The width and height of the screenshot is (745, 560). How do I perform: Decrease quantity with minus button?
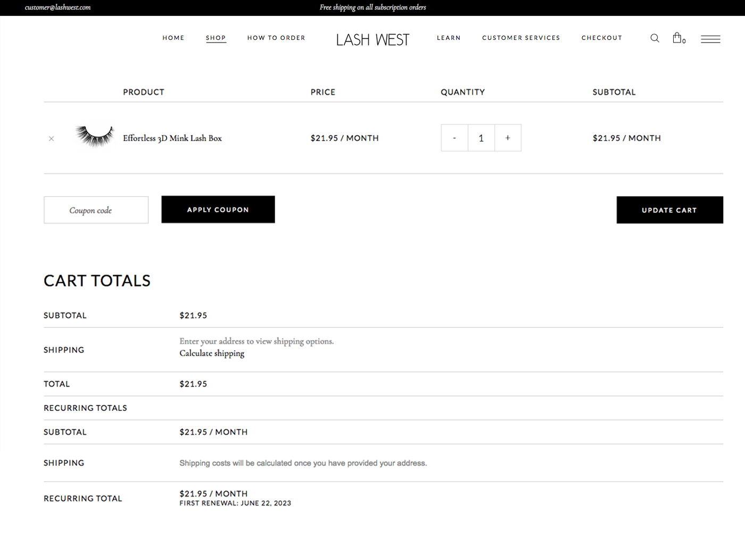point(454,138)
